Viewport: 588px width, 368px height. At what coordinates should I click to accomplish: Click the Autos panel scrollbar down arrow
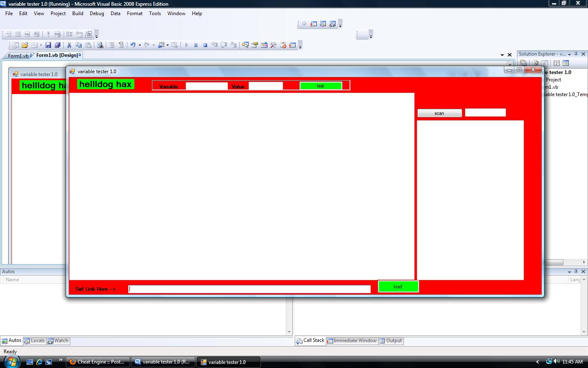click(x=289, y=332)
